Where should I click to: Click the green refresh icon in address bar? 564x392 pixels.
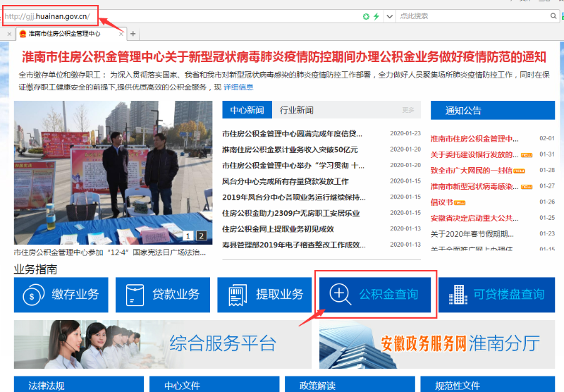(x=366, y=16)
